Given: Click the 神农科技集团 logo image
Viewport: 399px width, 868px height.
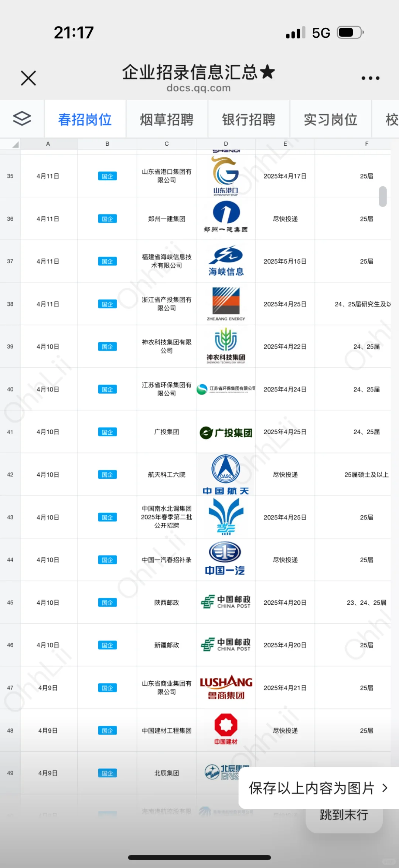Looking at the screenshot, I should pyautogui.click(x=226, y=346).
